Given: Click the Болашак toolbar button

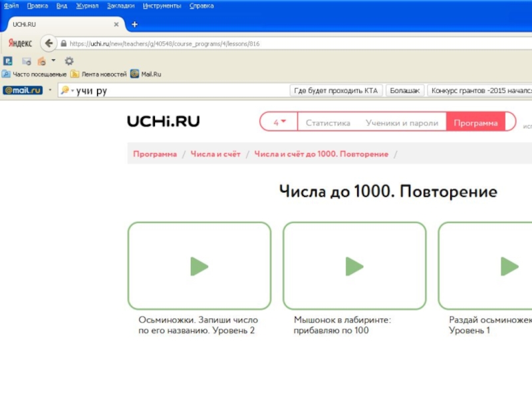Looking at the screenshot, I should coord(404,90).
